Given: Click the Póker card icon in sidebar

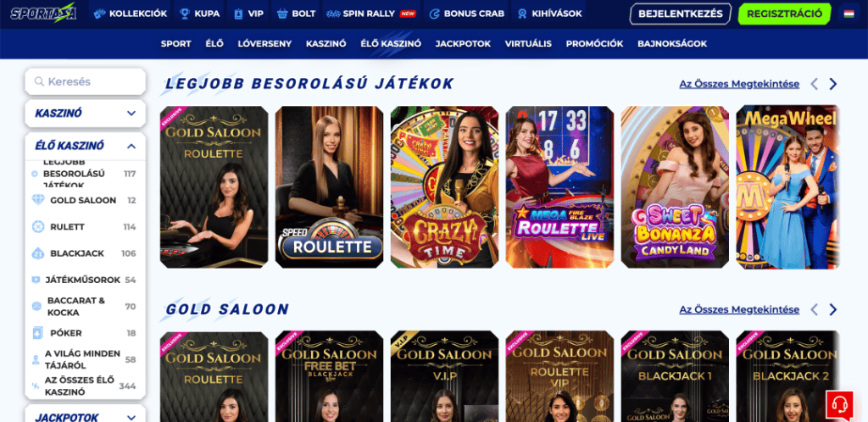Looking at the screenshot, I should tap(37, 333).
